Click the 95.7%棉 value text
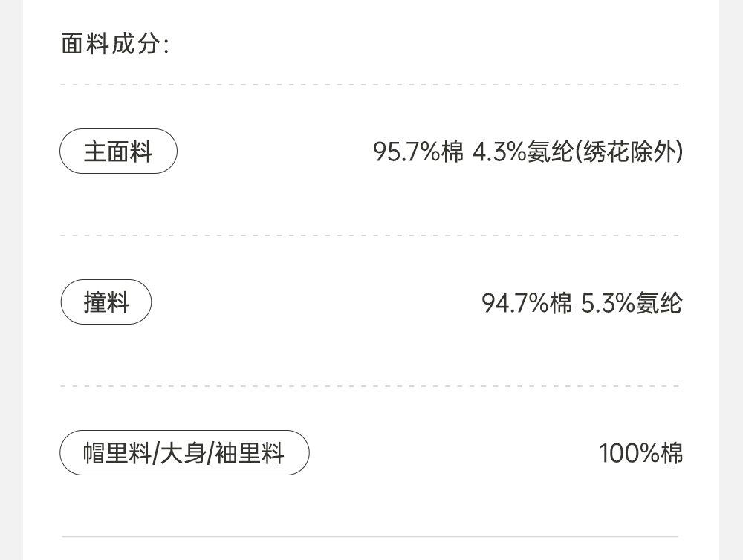743x560 pixels. 418,152
